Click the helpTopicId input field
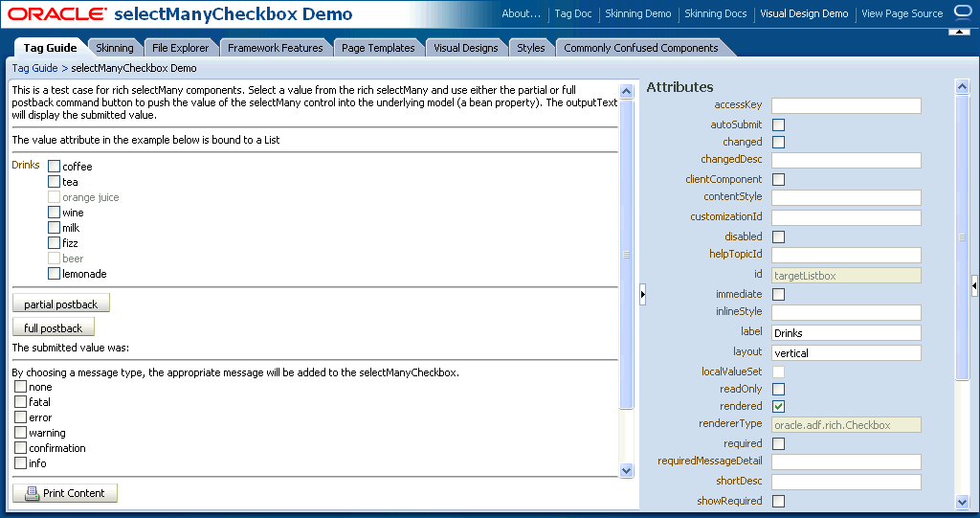This screenshot has height=518, width=980. pyautogui.click(x=846, y=256)
